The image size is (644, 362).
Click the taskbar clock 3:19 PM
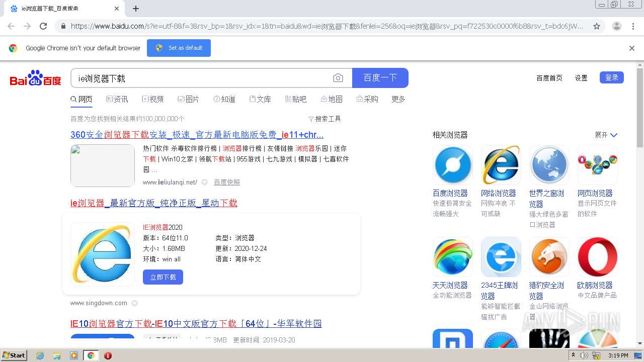tap(618, 355)
